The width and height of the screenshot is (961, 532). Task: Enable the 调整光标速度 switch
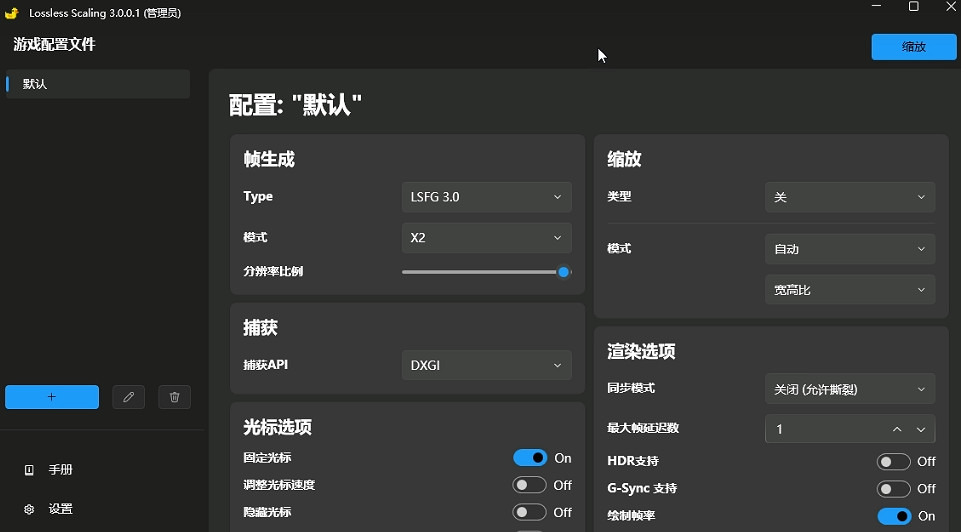pos(530,485)
